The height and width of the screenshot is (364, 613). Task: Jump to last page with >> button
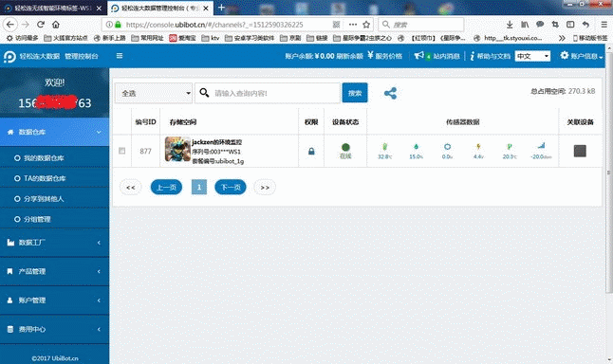[x=265, y=188]
